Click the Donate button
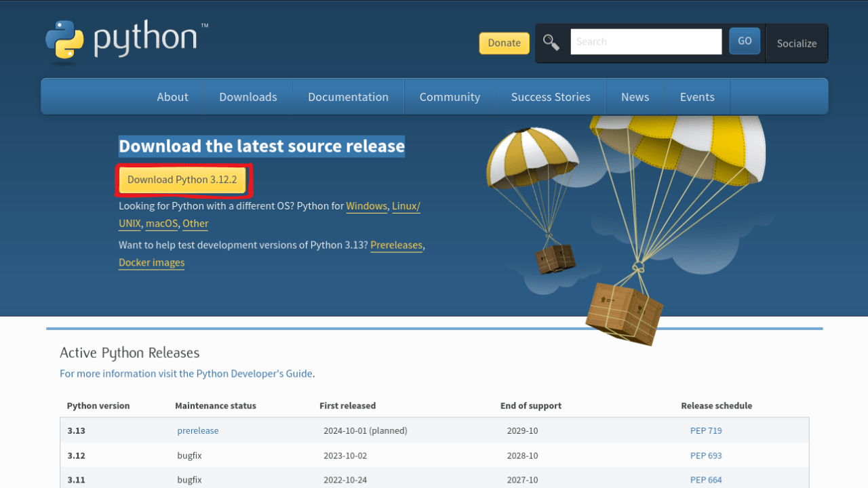868x488 pixels. (505, 43)
